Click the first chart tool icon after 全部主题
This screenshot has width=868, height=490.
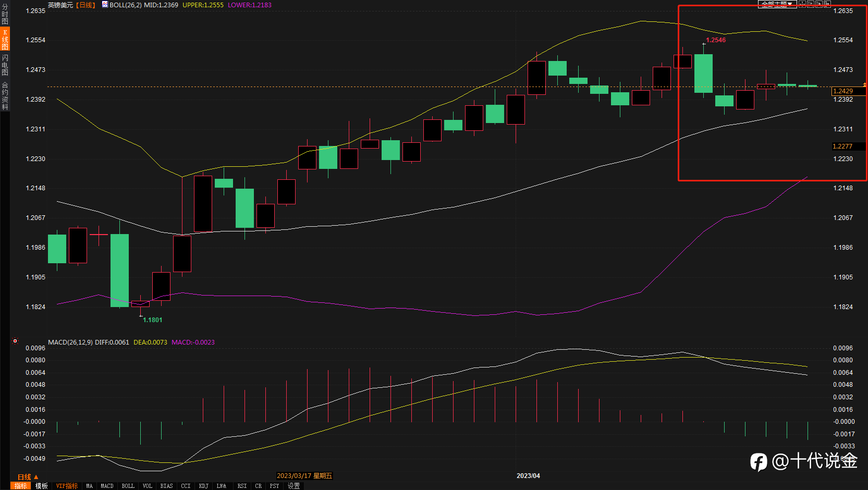[x=802, y=4]
